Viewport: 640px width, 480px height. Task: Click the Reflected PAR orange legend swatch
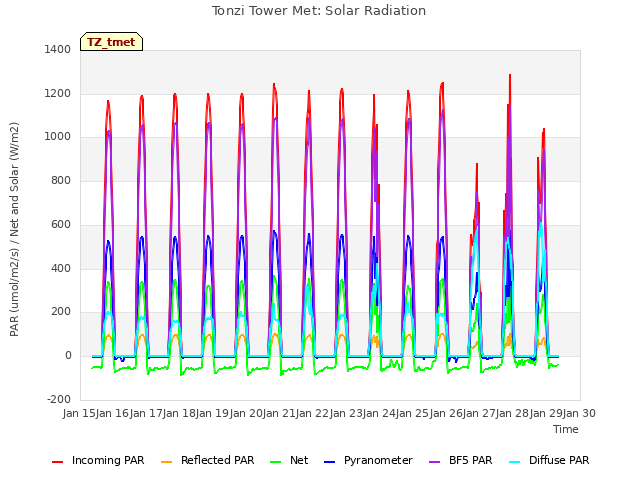(x=167, y=462)
